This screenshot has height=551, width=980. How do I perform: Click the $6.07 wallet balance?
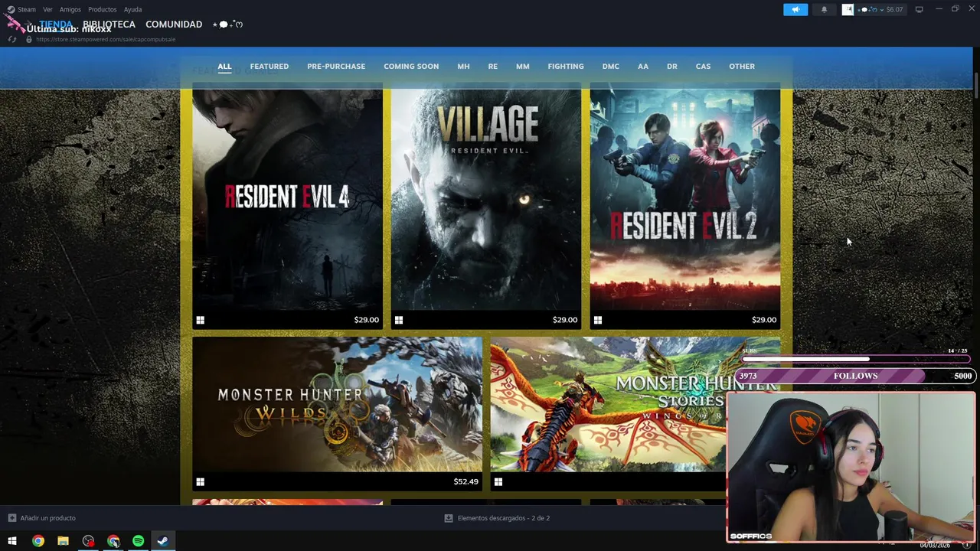click(x=894, y=10)
